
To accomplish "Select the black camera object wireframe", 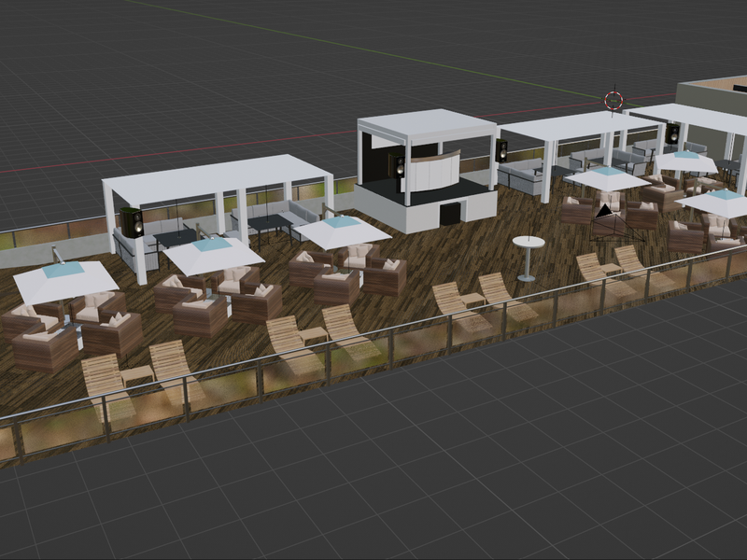I will pos(618,223).
